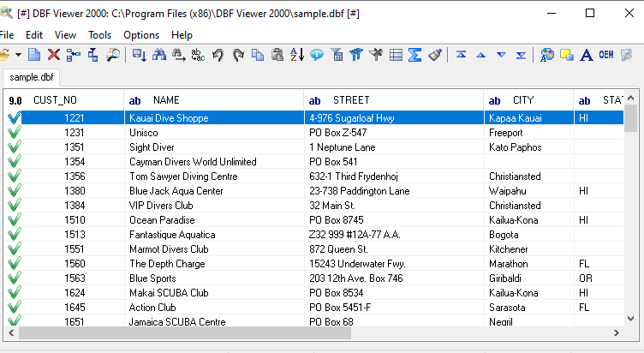Jump to first record arrow

click(462, 54)
